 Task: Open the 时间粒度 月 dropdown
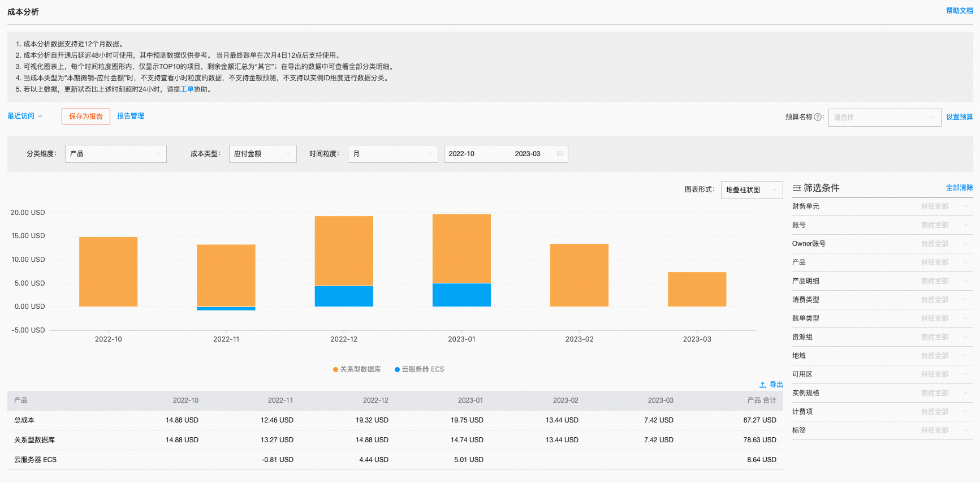pyautogui.click(x=393, y=154)
